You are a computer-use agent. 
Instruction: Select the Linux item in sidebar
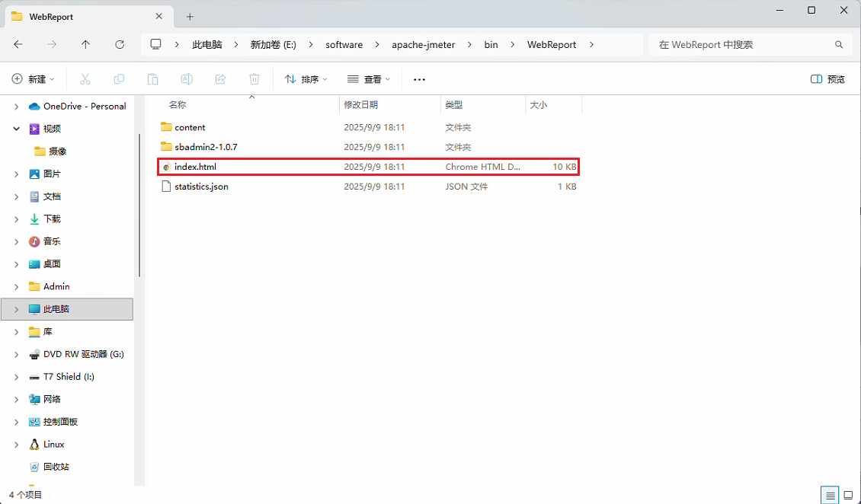(x=53, y=445)
